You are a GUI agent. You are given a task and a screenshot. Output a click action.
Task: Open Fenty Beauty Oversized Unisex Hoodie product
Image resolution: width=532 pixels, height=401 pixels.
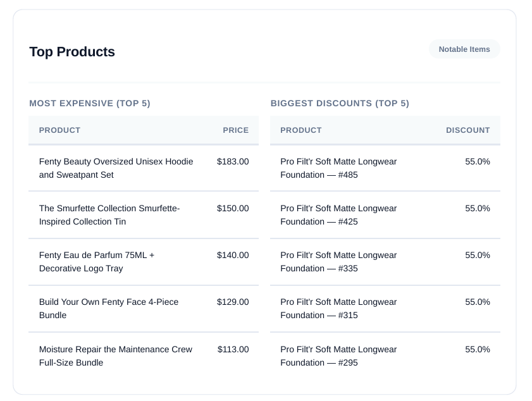point(116,168)
